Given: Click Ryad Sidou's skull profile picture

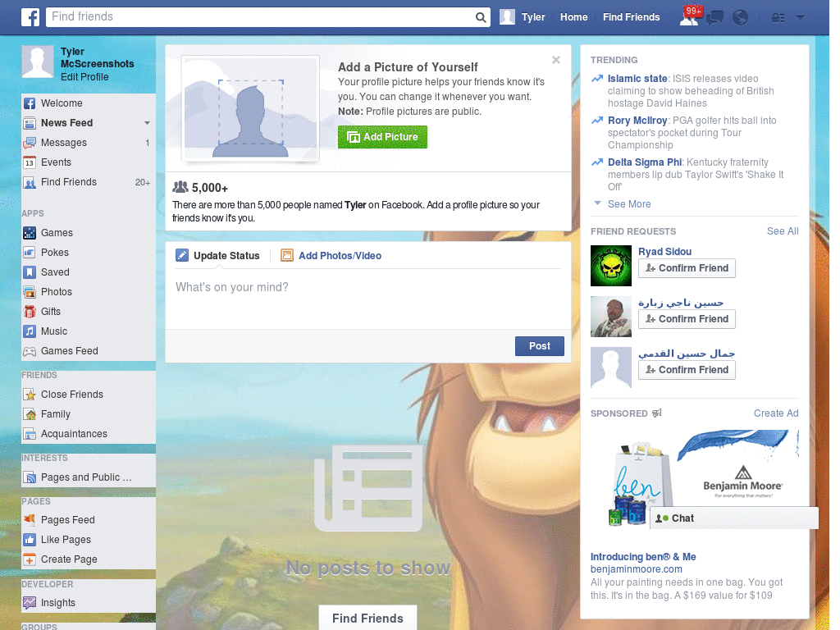Looking at the screenshot, I should (611, 266).
